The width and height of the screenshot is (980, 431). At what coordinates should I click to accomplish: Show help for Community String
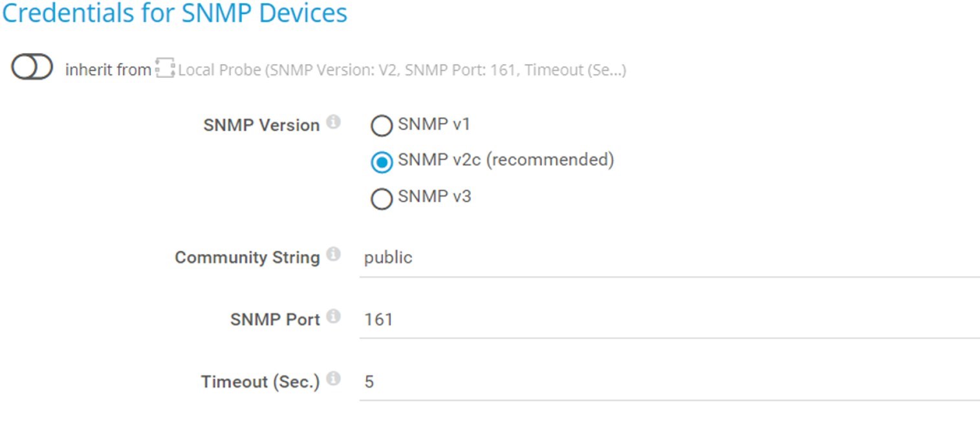point(333,254)
